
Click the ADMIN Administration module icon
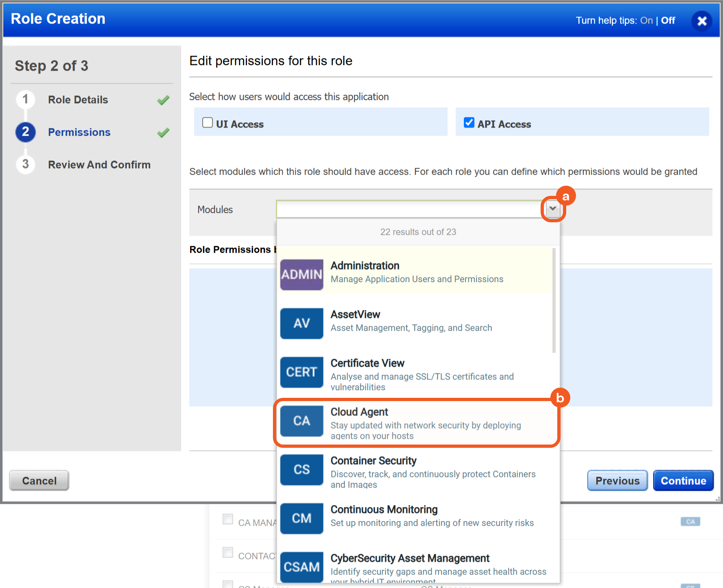[x=301, y=274]
